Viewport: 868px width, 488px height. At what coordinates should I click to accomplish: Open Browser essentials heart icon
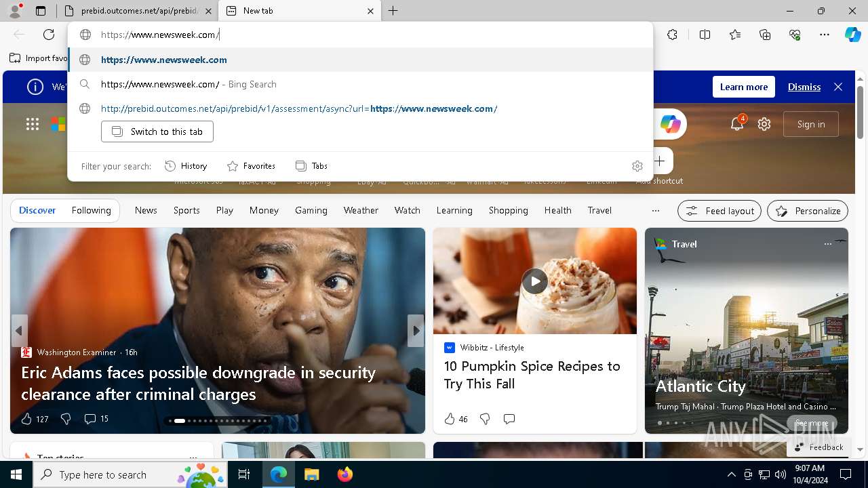795,35
